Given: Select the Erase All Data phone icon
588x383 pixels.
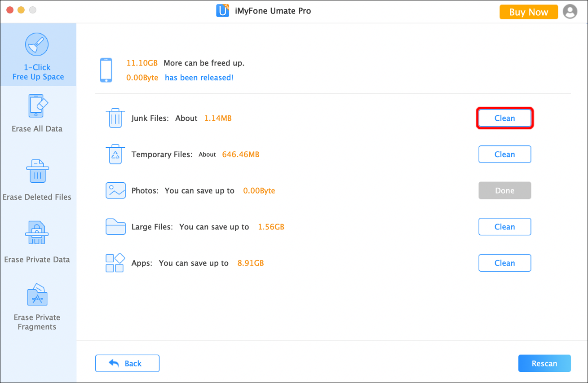Looking at the screenshot, I should (x=38, y=106).
